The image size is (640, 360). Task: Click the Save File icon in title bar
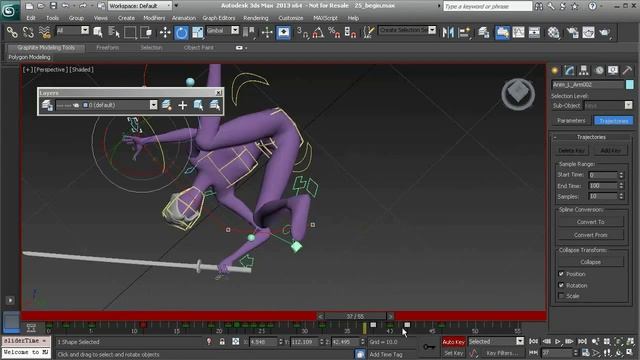pyautogui.click(x=53, y=6)
